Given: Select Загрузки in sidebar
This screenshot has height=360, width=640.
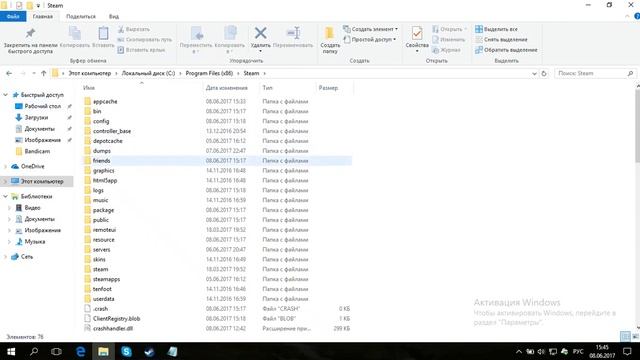Looking at the screenshot, I should [36, 118].
